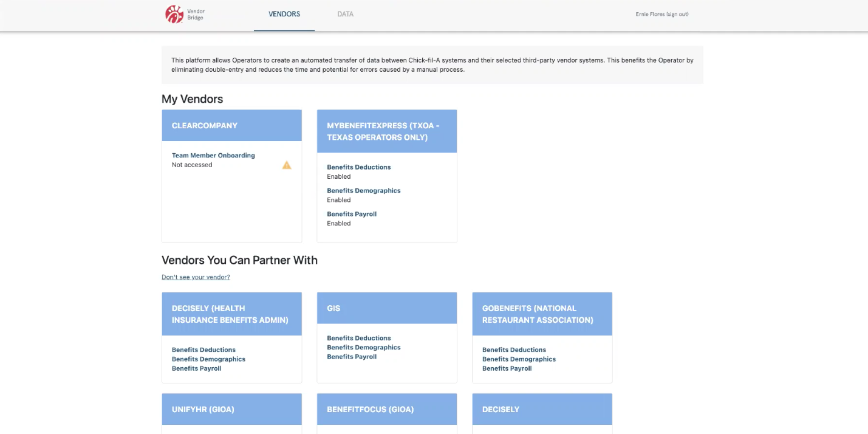Follow the "Don't see your vendor?" link

tap(196, 277)
